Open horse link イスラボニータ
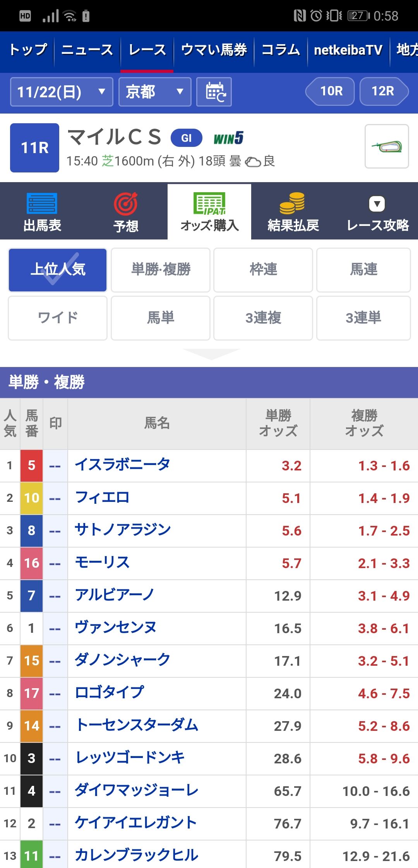This screenshot has width=418, height=868. (x=122, y=465)
